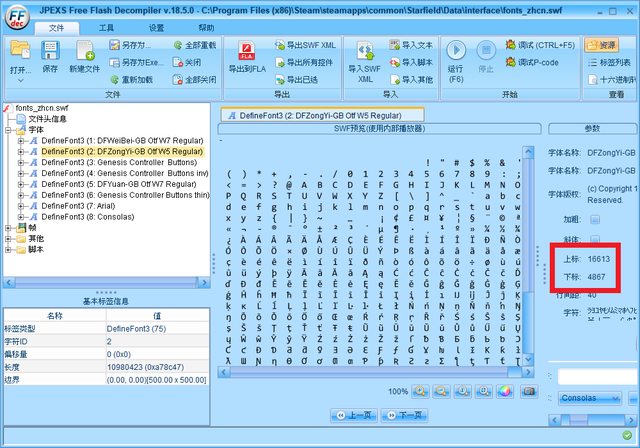Open the 工具 (Tools) ribbon tab
The height and width of the screenshot is (448, 640).
point(106,28)
